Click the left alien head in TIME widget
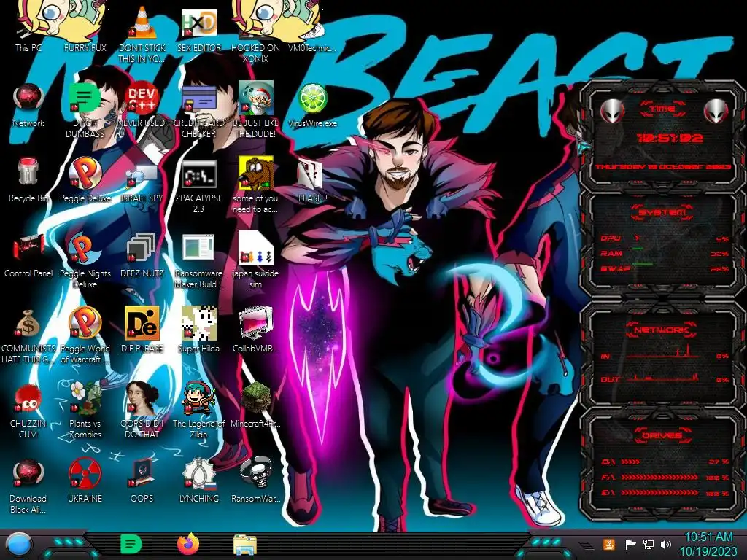Screen dimensions: 747x560 (612, 112)
